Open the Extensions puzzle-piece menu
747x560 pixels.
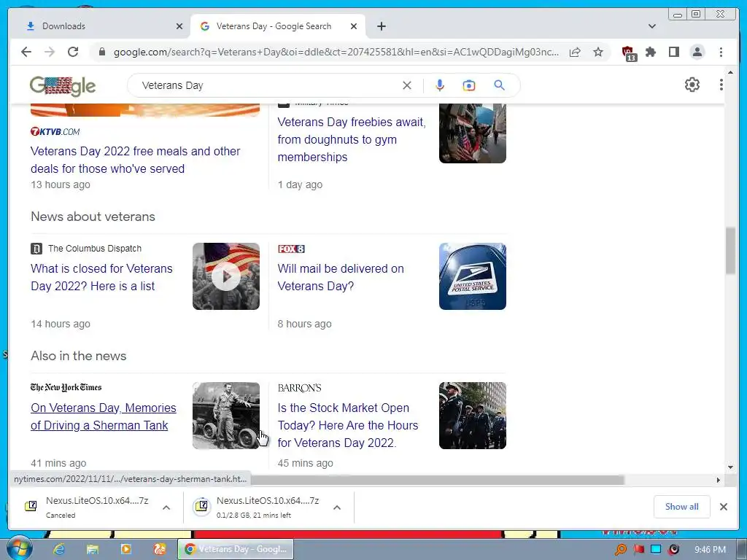tap(651, 52)
